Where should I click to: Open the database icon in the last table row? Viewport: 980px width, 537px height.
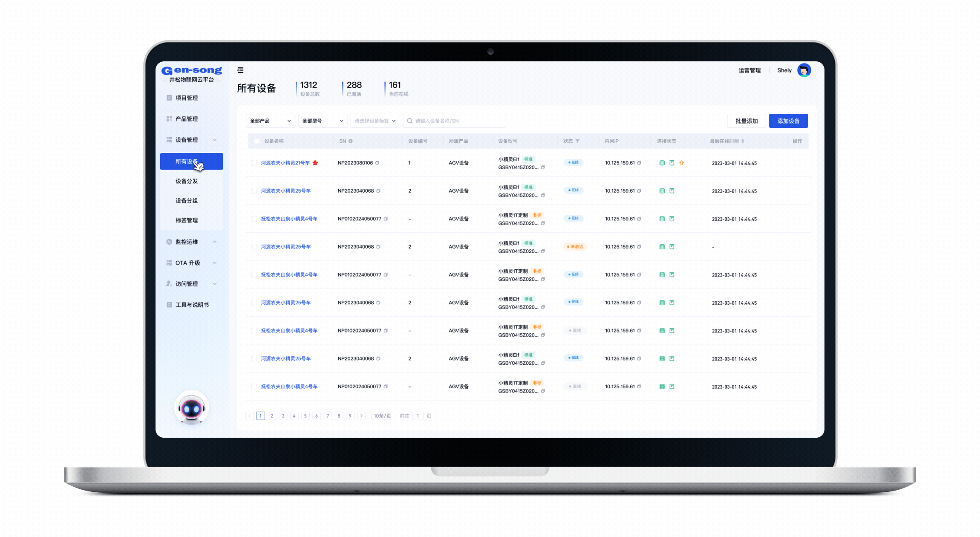tap(662, 387)
